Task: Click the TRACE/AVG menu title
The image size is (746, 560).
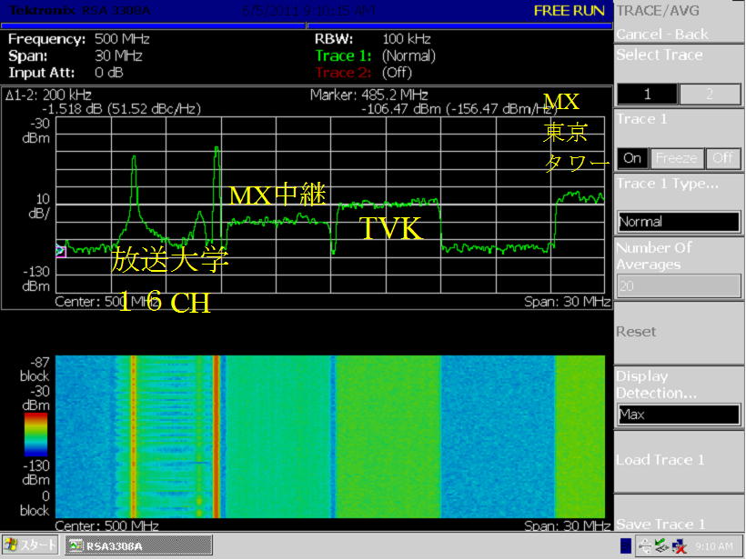Action: tap(658, 11)
